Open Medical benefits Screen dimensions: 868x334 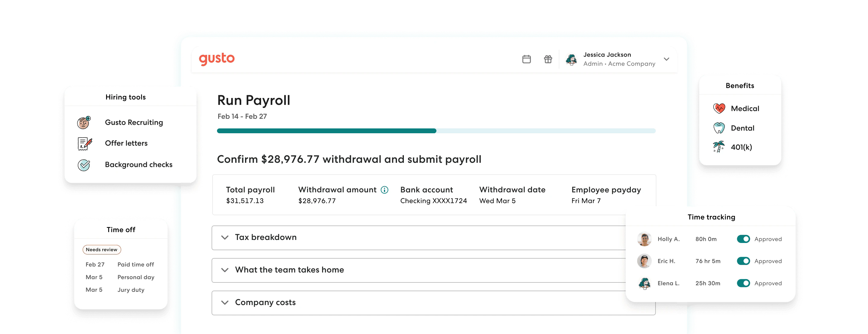(745, 109)
